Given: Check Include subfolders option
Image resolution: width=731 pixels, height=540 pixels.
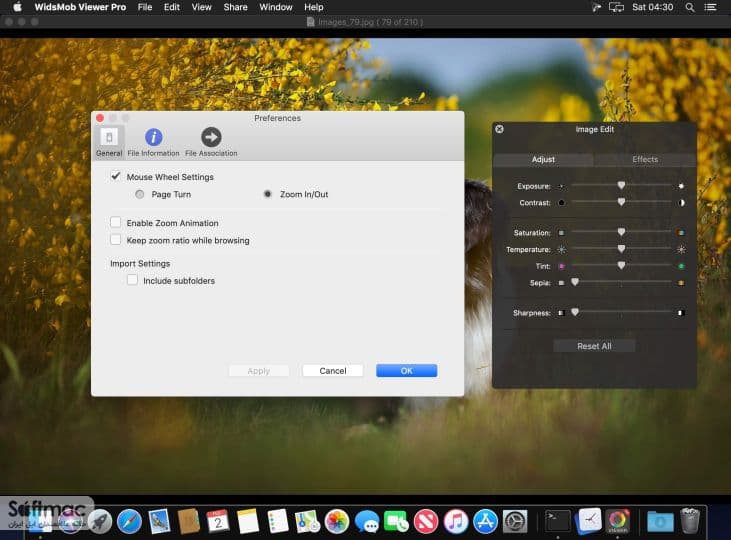Looking at the screenshot, I should [132, 280].
